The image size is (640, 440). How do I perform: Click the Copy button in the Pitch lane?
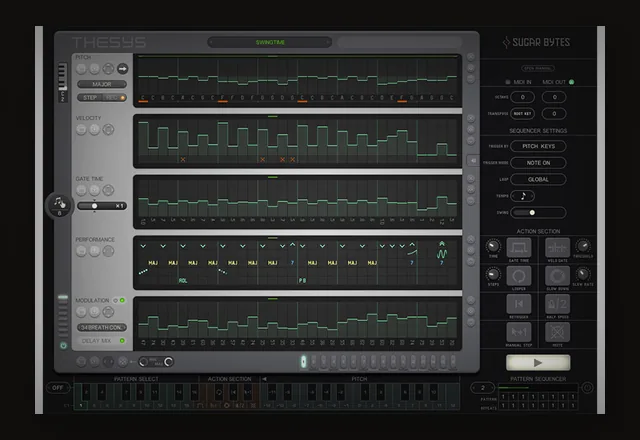coord(81,69)
